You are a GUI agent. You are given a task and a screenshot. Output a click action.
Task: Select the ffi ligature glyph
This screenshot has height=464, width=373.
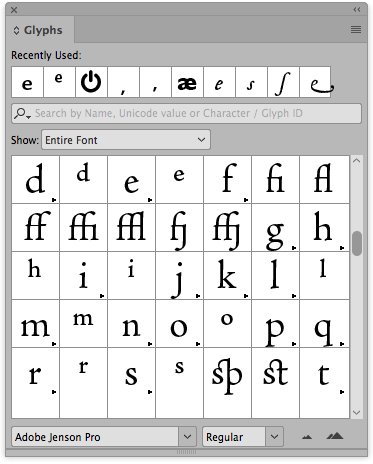[x=83, y=227]
